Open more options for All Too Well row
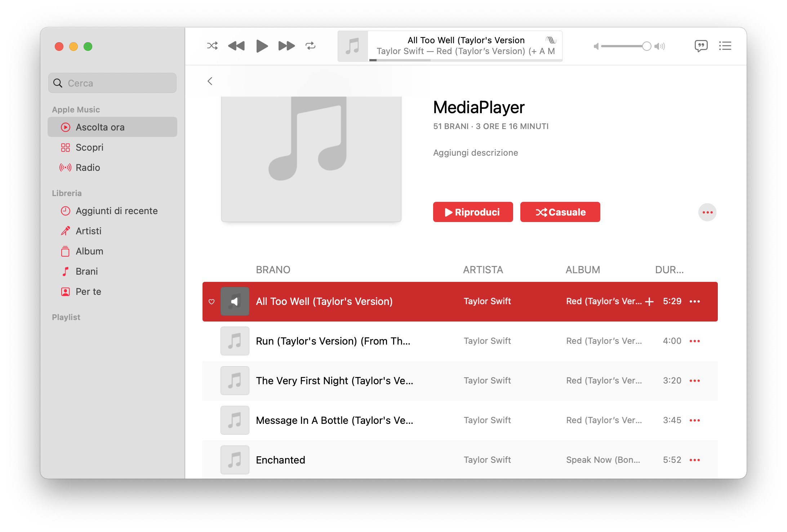Viewport: 787px width, 532px height. click(x=695, y=301)
